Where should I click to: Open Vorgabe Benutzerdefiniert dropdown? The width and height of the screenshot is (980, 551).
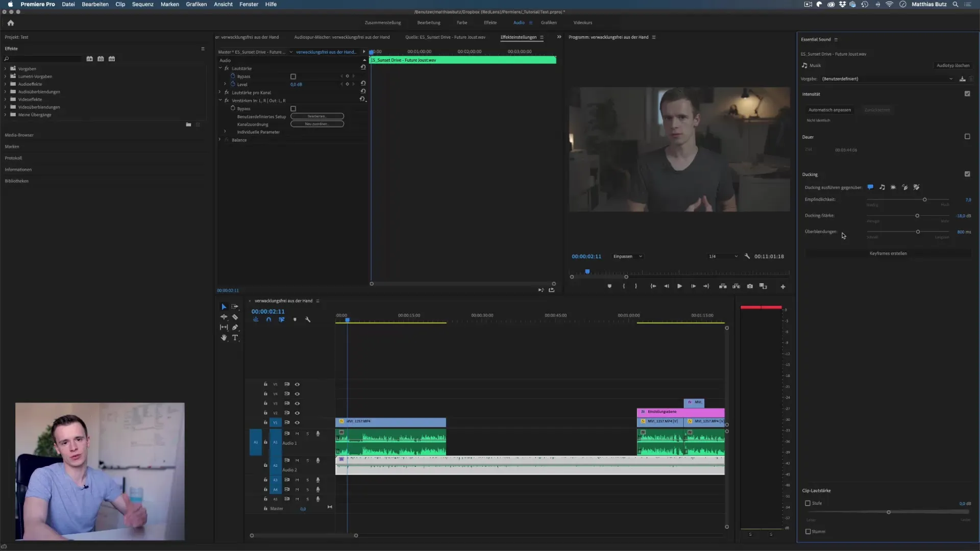tap(887, 79)
